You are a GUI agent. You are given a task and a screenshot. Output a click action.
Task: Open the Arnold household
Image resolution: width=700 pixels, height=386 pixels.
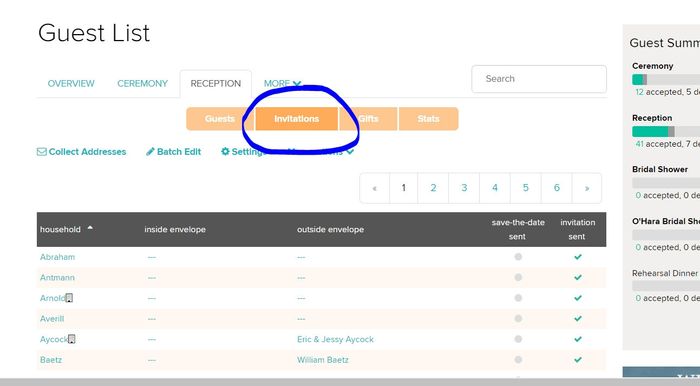(53, 298)
